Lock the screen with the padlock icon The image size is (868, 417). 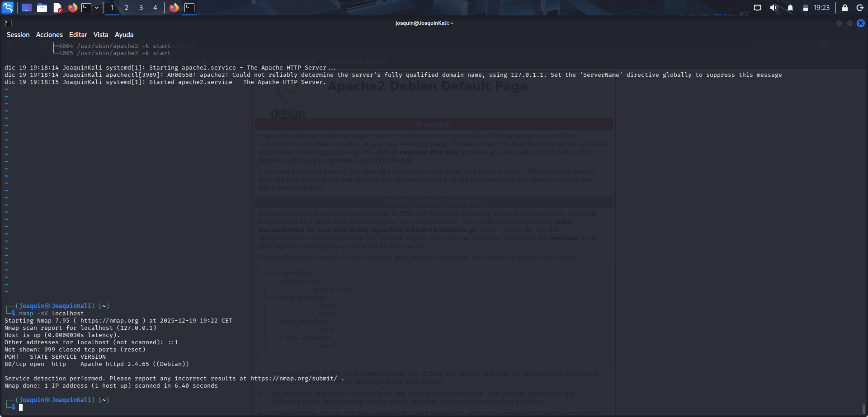[844, 7]
